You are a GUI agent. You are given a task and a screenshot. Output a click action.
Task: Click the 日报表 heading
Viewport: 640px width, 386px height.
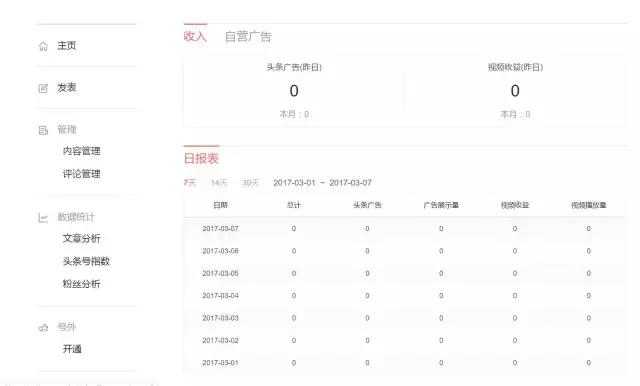click(201, 158)
